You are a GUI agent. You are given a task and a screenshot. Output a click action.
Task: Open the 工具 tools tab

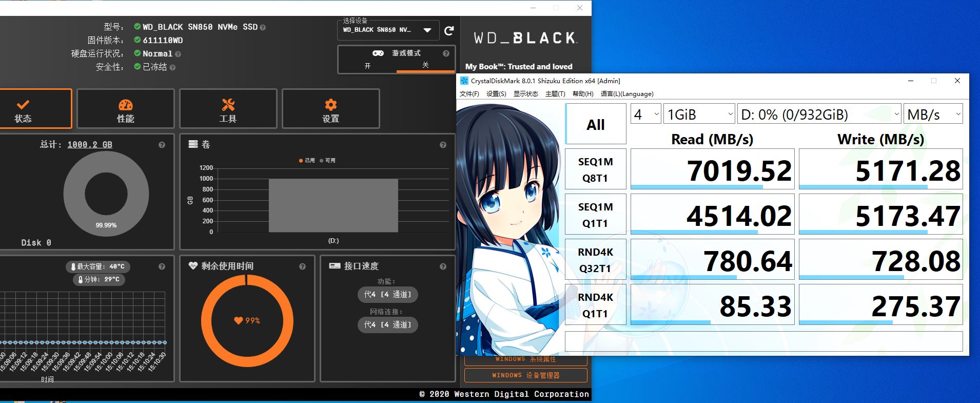[228, 109]
